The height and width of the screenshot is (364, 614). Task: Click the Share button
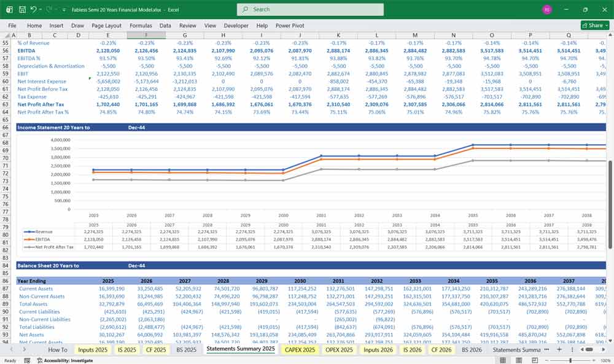pyautogui.click(x=594, y=25)
